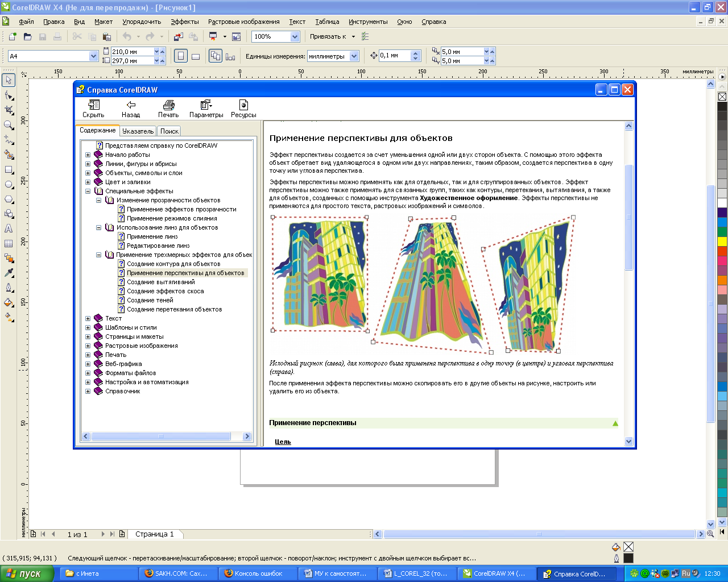Click the Ru language tray indicator
Screen dimensions: 728x582
click(686, 573)
